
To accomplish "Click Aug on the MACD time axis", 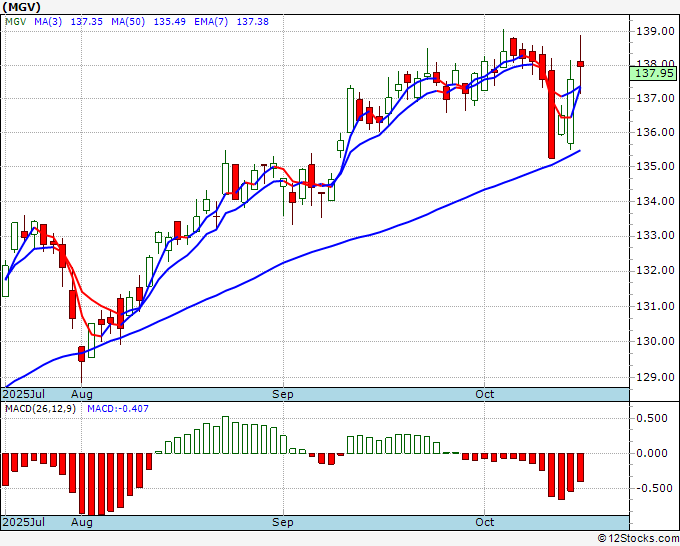I will 82,522.
